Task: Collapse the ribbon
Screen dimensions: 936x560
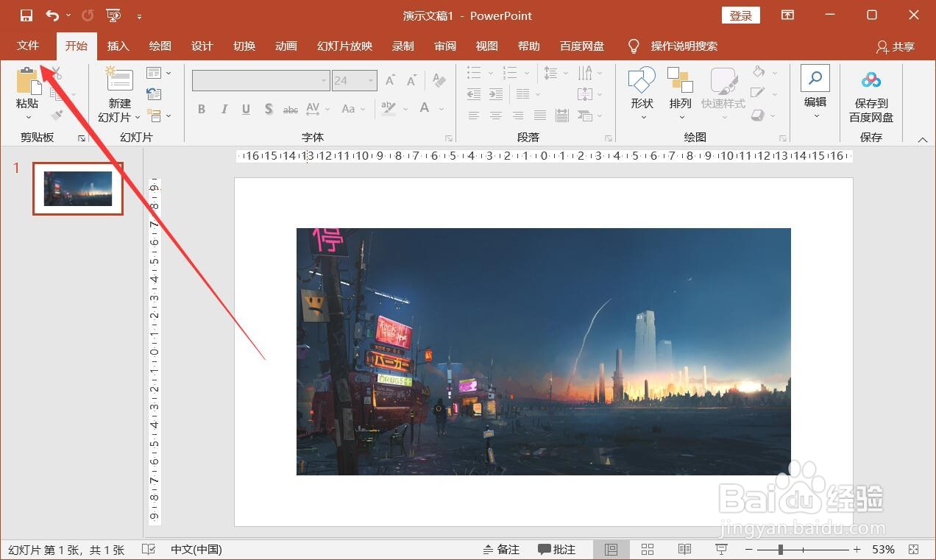Action: (923, 139)
